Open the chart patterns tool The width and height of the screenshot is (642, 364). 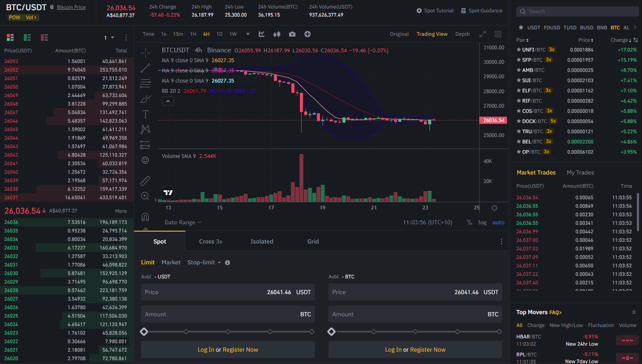pyautogui.click(x=145, y=129)
